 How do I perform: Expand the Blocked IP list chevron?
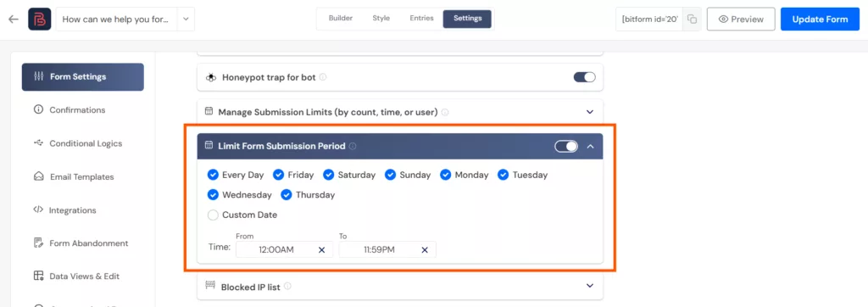tap(590, 286)
